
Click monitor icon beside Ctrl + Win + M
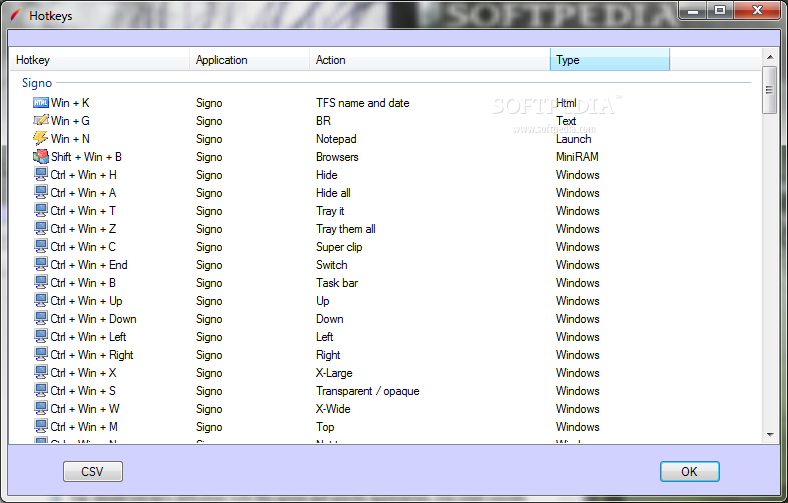pyautogui.click(x=41, y=427)
